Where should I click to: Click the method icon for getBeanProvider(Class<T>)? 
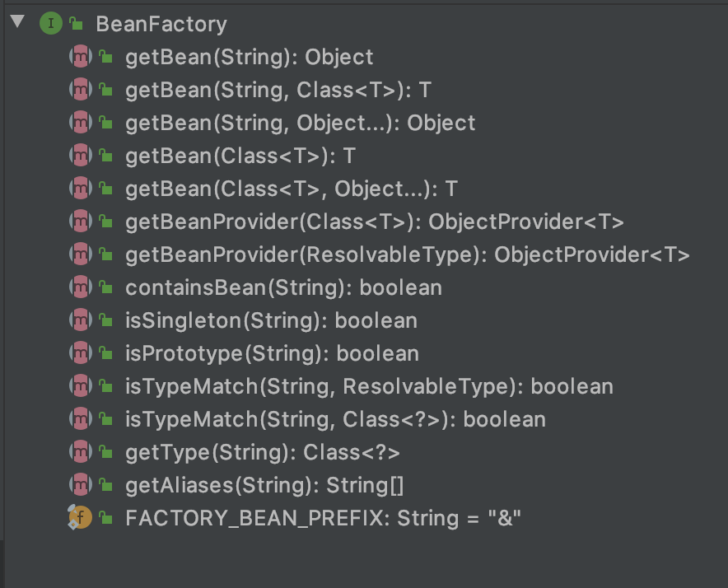(82, 222)
